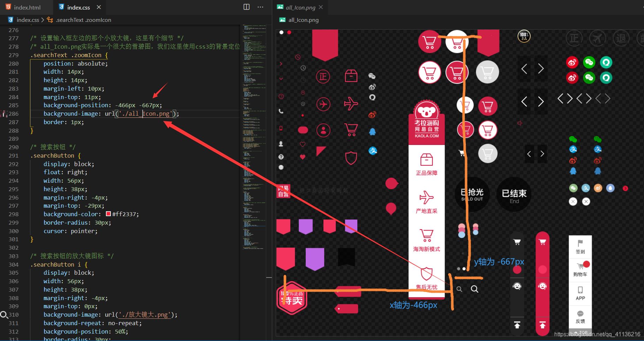Click 'background-position: 50%;' line

point(86,331)
